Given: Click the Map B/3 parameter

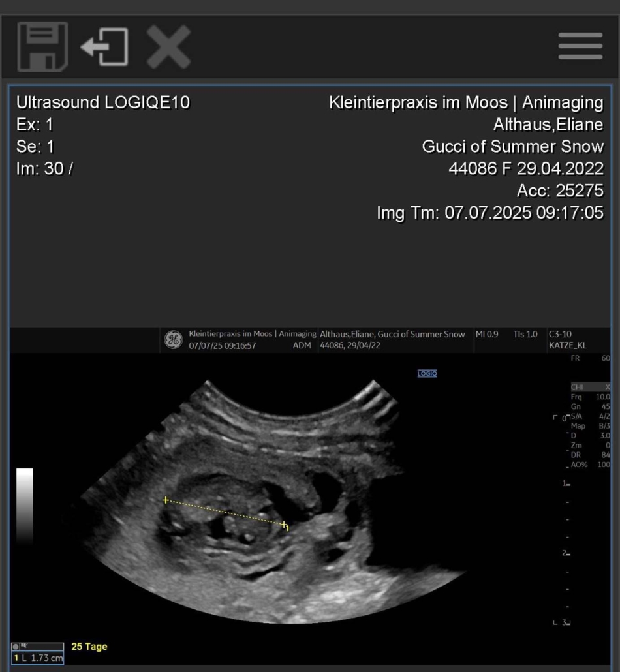Looking at the screenshot, I should click(x=590, y=425).
